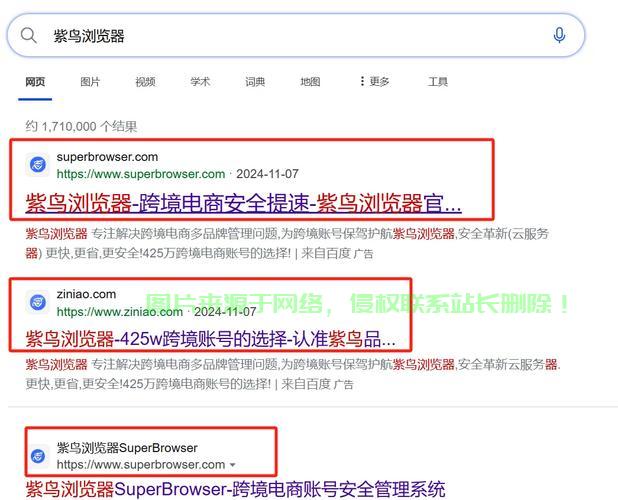Click the ziniao.com result favicon
The image size is (618, 500).
38,302
